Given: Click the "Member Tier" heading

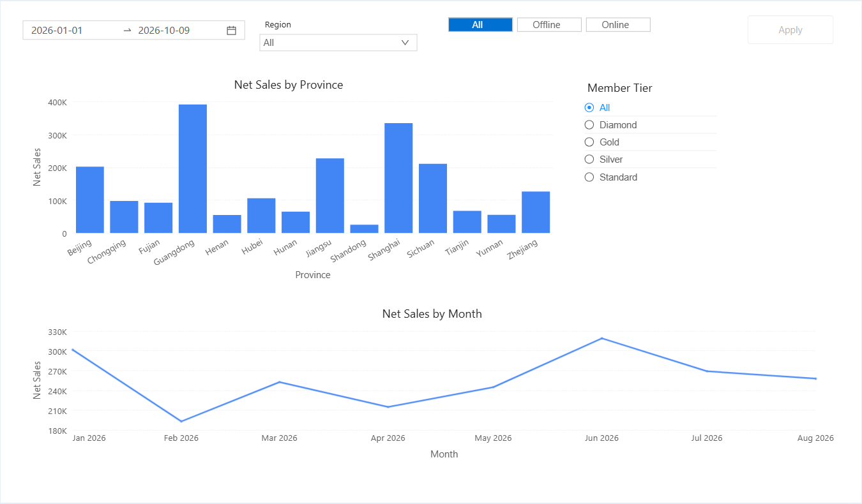Looking at the screenshot, I should 620,88.
